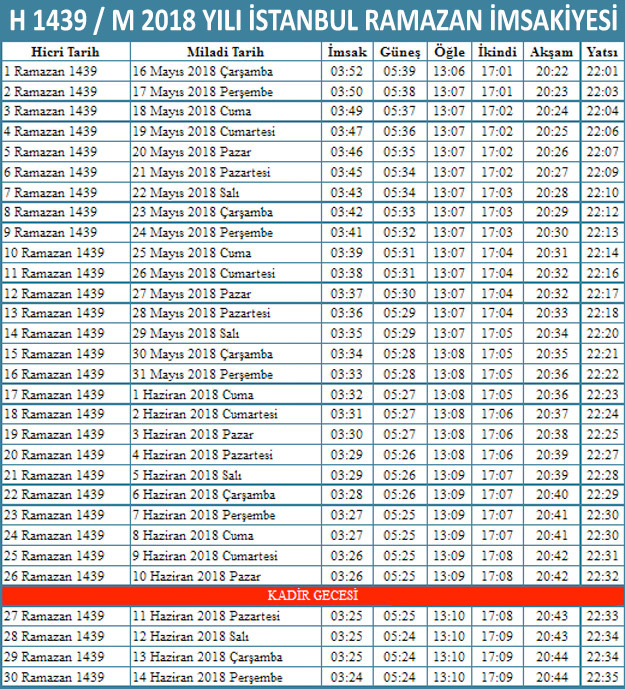Select the Yatsı column header
The height and width of the screenshot is (689, 625).
pyautogui.click(x=601, y=52)
